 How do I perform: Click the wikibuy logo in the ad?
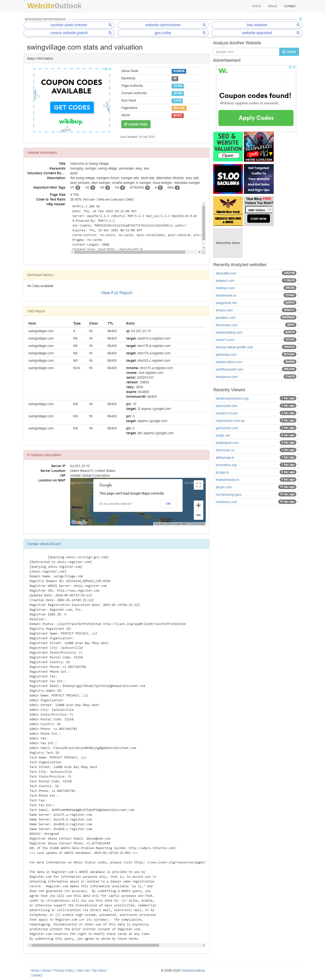(x=71, y=121)
